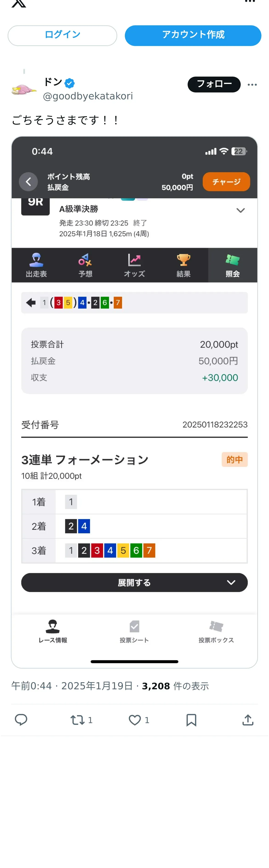Click the blue verified badge next to ドン
Viewport: 269px width, 868px height.
(x=70, y=83)
